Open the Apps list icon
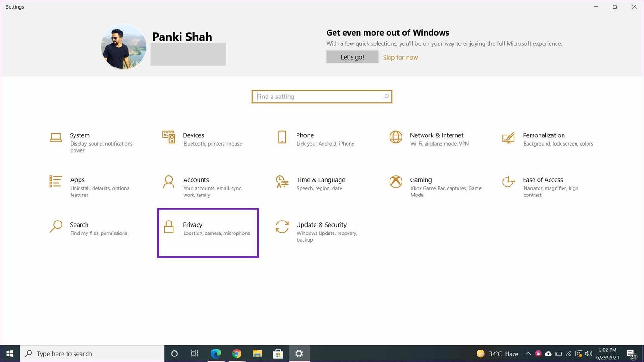644x362 pixels. [56, 181]
